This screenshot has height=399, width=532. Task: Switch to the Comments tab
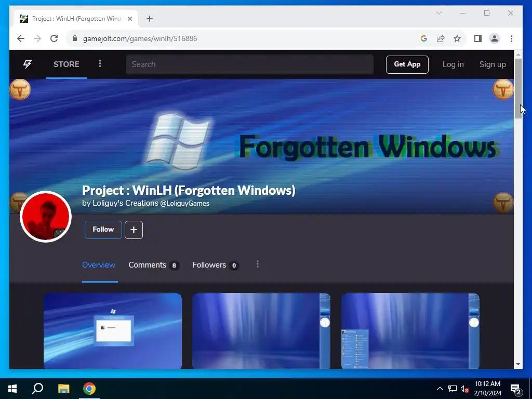point(153,265)
